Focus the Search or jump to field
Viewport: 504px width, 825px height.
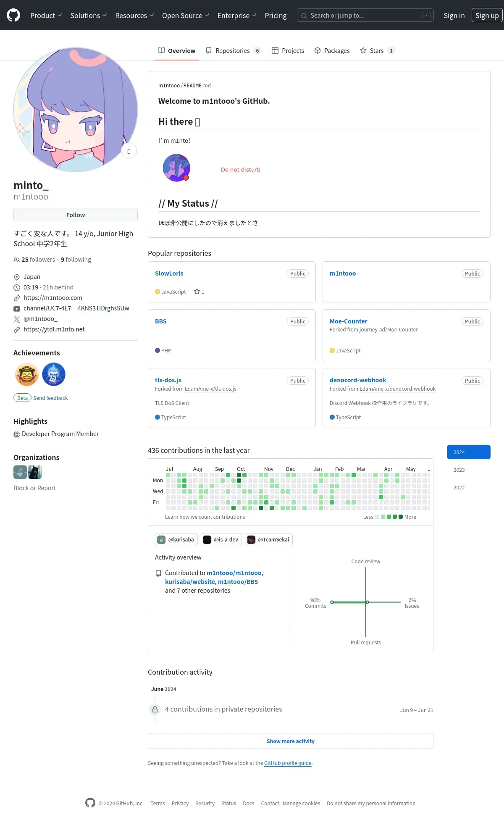[365, 16]
